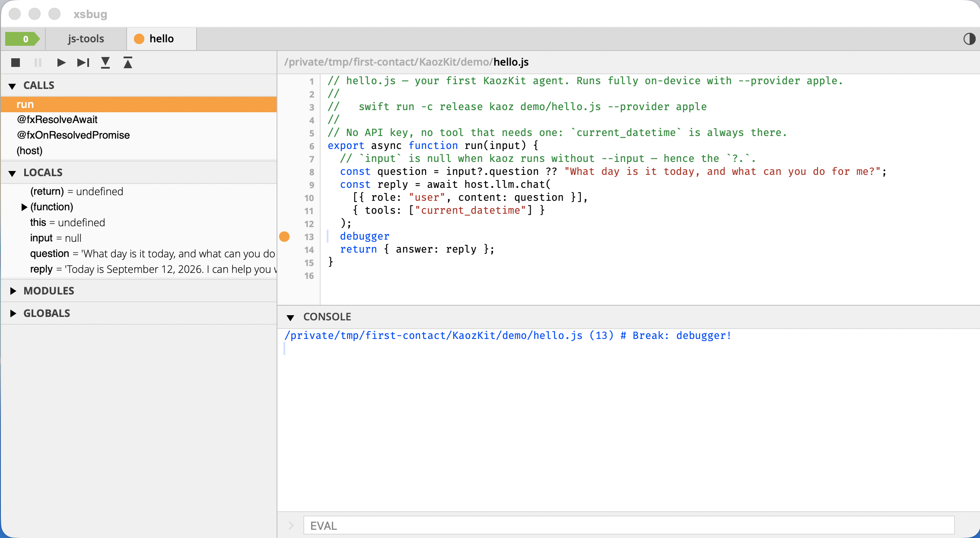Click the input = null local
Viewport: 980px width, 538px height.
pyautogui.click(x=139, y=238)
